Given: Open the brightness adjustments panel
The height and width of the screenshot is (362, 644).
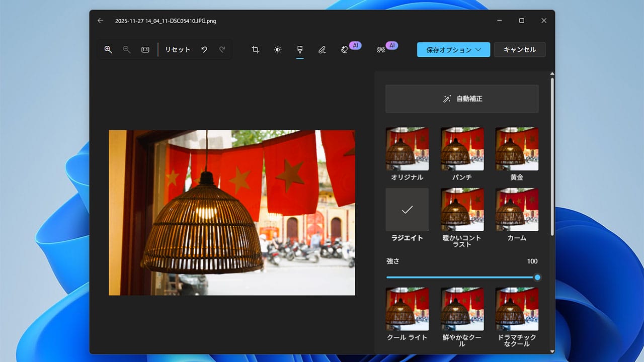Looking at the screenshot, I should tap(277, 49).
